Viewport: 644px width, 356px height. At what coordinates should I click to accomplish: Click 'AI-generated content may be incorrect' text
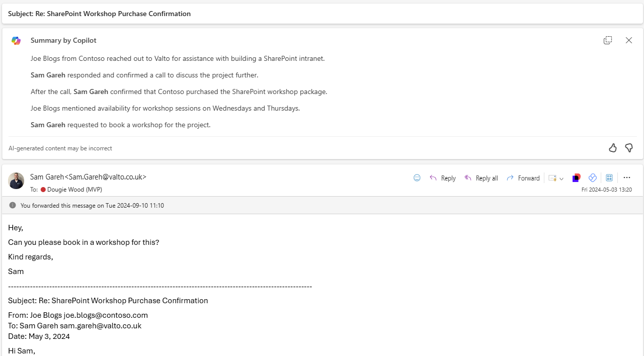pyautogui.click(x=60, y=148)
